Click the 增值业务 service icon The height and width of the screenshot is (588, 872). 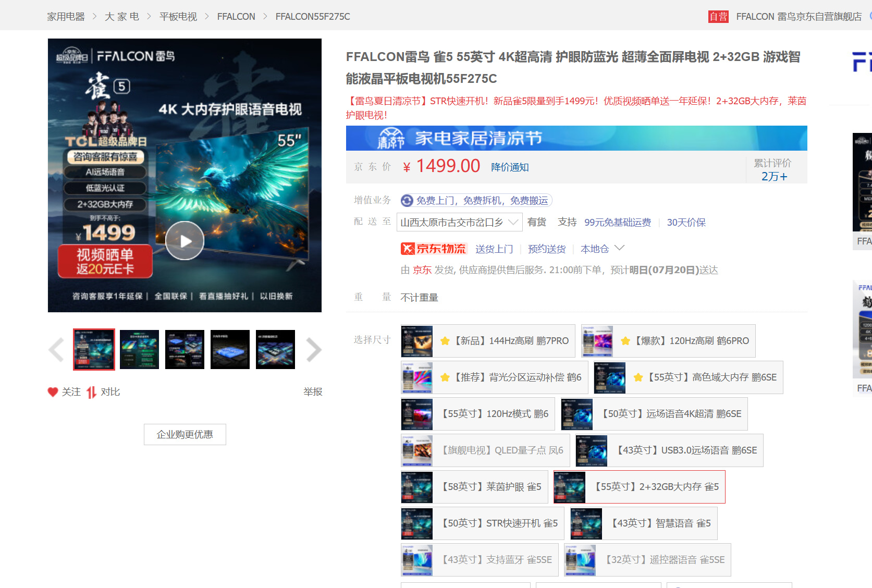pyautogui.click(x=407, y=201)
